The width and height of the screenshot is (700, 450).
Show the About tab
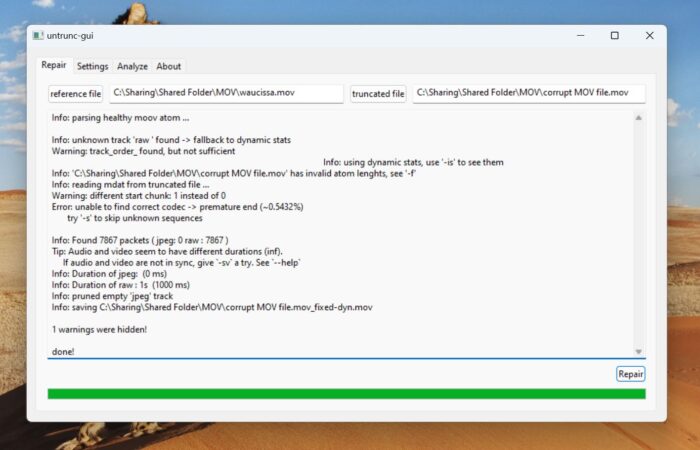[169, 67]
